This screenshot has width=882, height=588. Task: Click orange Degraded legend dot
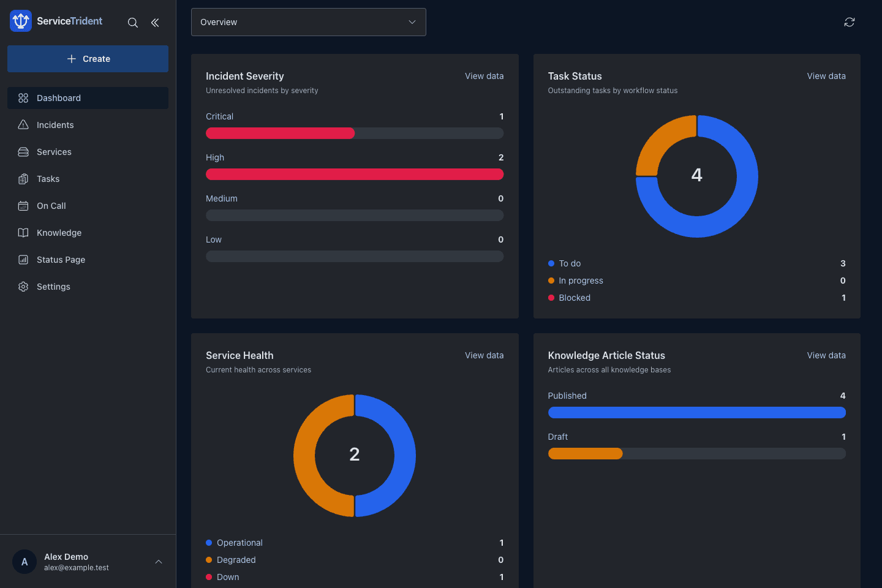[209, 560]
